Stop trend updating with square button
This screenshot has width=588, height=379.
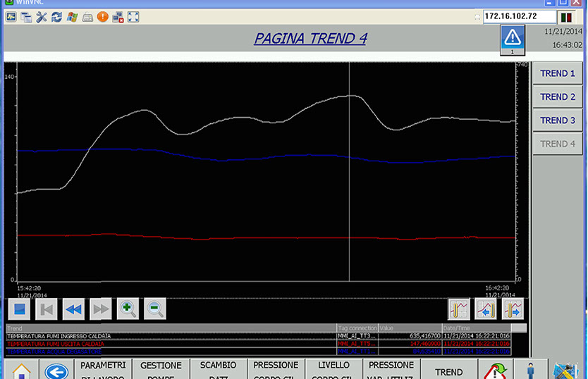tap(20, 308)
